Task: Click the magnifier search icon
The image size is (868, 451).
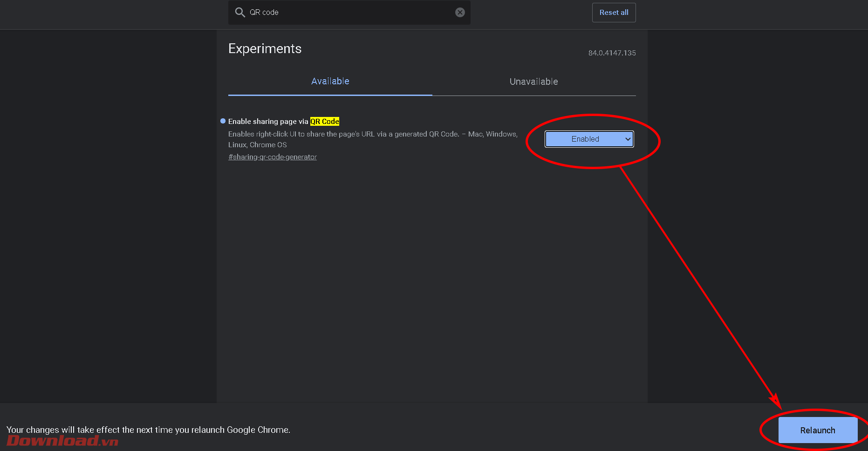Action: (x=240, y=13)
